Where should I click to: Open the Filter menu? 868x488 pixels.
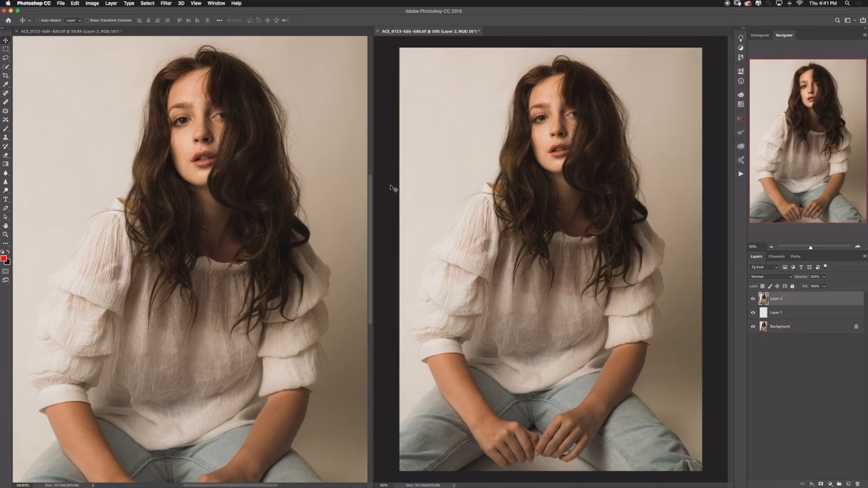(x=165, y=3)
